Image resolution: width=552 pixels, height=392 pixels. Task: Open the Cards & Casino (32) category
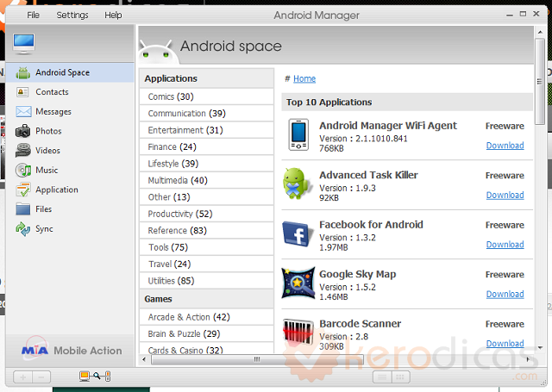pyautogui.click(x=207, y=349)
